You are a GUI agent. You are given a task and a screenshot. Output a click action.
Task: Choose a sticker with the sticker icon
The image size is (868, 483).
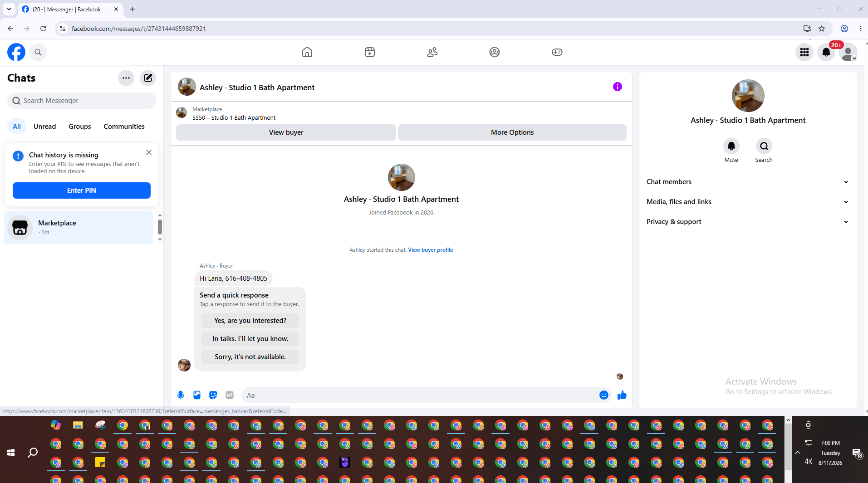click(213, 395)
